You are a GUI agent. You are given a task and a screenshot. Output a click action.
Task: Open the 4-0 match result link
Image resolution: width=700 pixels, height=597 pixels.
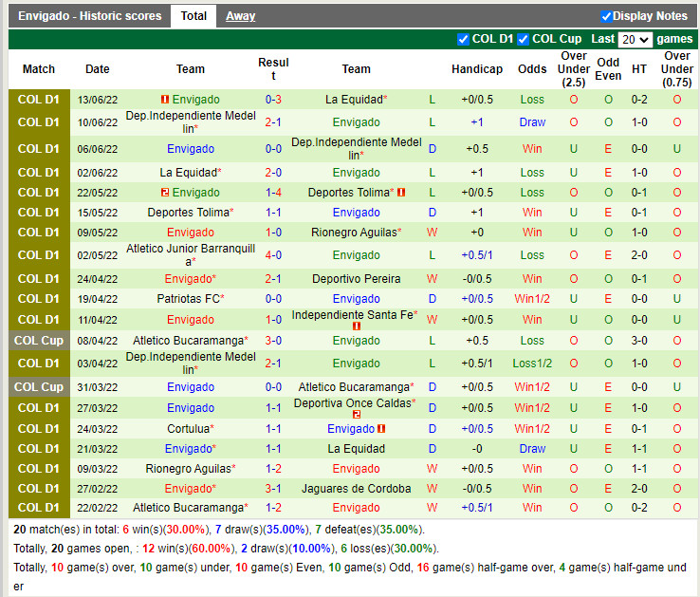(273, 255)
